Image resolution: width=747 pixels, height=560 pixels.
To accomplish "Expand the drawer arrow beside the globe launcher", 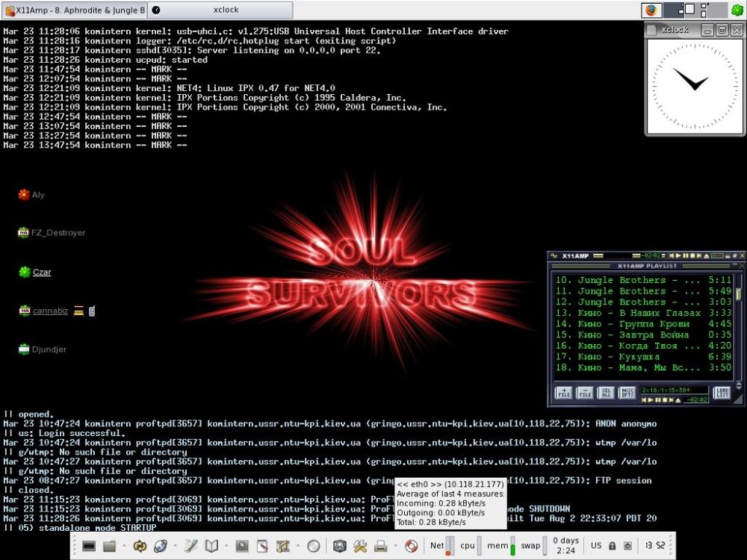I will pos(175,546).
